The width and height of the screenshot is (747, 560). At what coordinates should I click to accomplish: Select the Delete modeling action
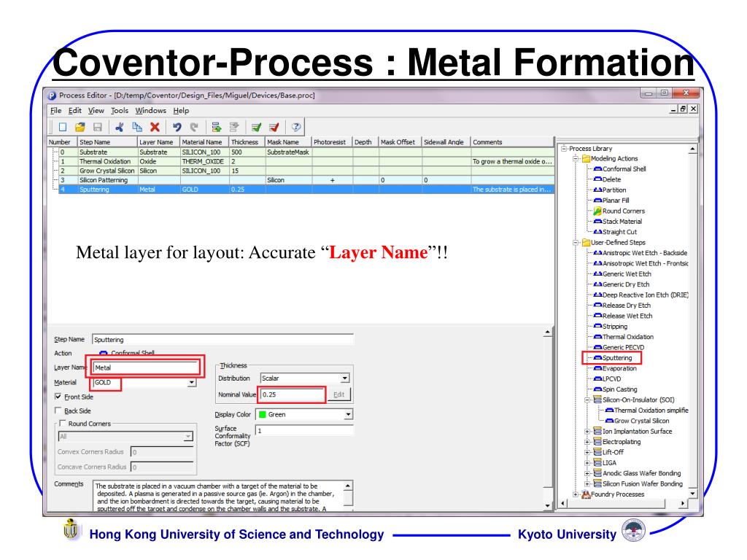[x=612, y=179]
